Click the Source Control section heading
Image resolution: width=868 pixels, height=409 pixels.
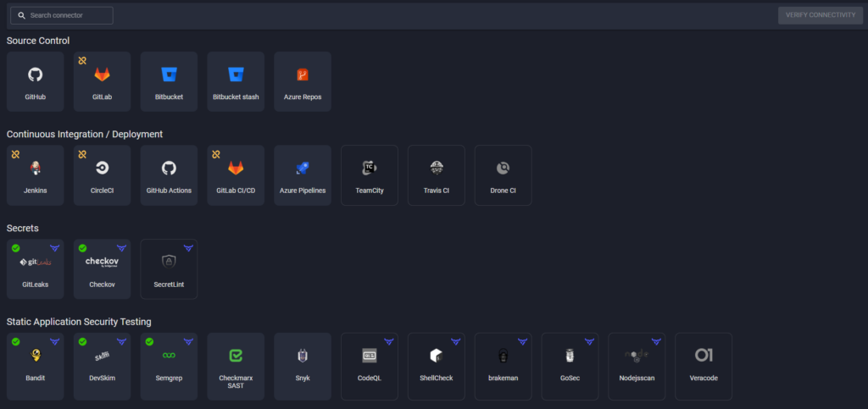38,41
